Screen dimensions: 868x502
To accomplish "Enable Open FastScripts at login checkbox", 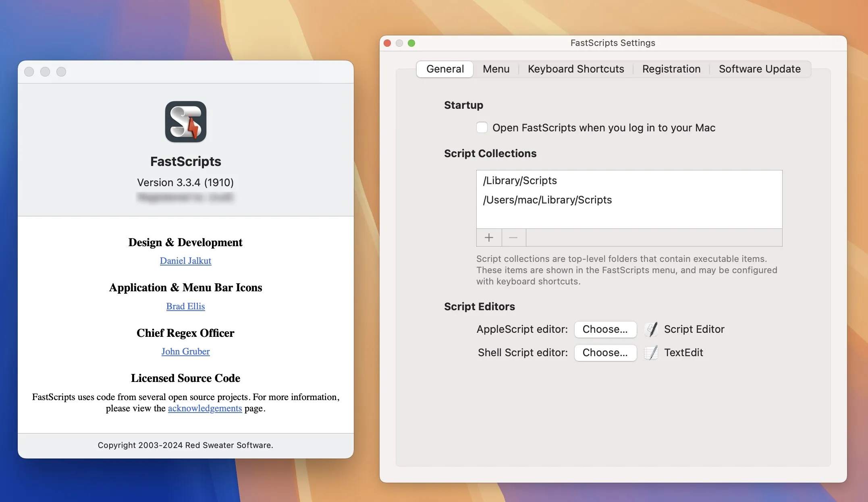I will coord(482,127).
